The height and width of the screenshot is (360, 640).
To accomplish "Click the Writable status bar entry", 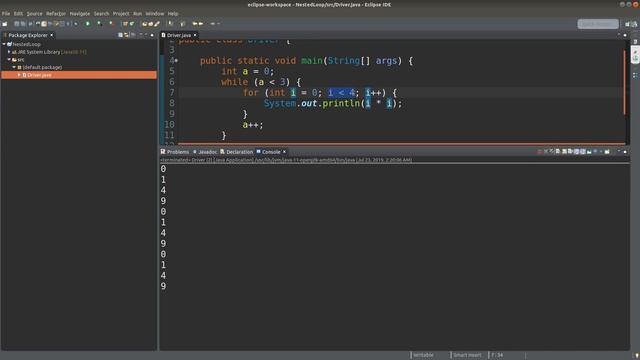I will click(423, 355).
